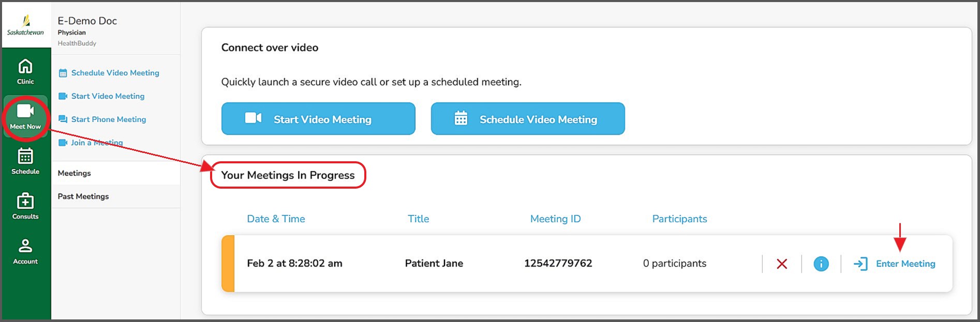Open the Consults briefcase icon
This screenshot has height=322, width=980.
point(25,201)
